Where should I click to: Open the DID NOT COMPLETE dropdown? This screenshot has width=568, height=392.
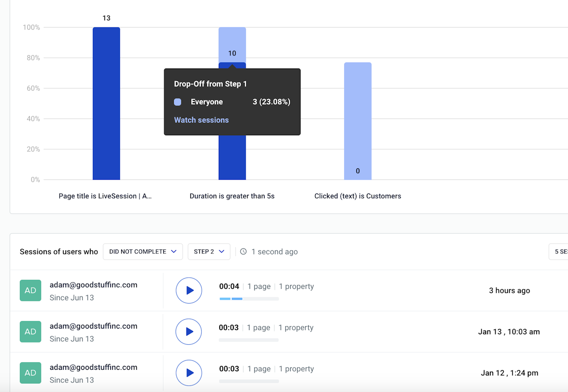click(142, 252)
